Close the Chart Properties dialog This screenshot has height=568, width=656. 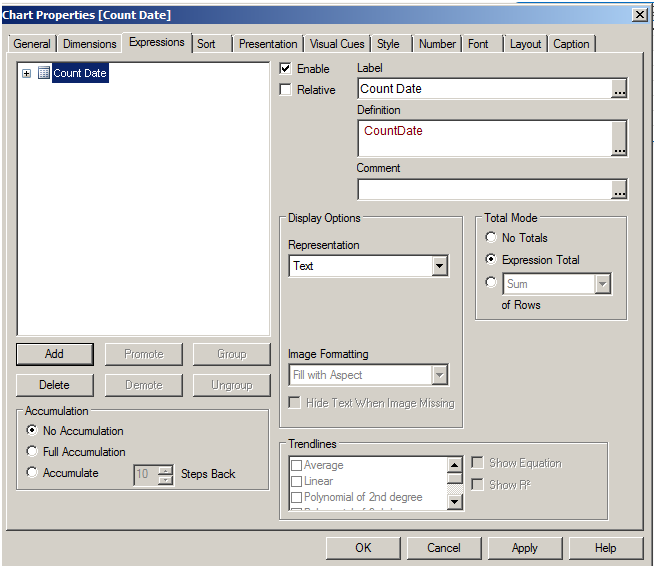point(640,15)
